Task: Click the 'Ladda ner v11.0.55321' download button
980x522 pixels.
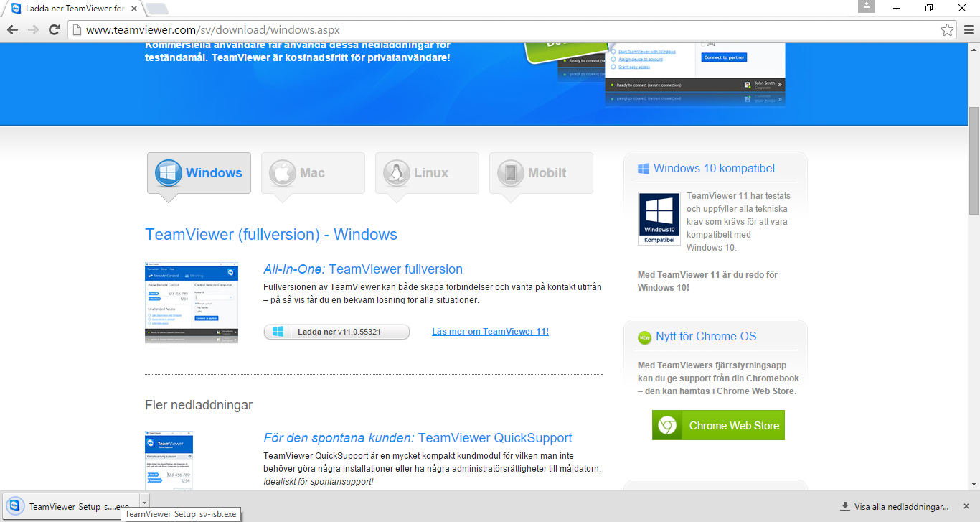Action: (336, 332)
